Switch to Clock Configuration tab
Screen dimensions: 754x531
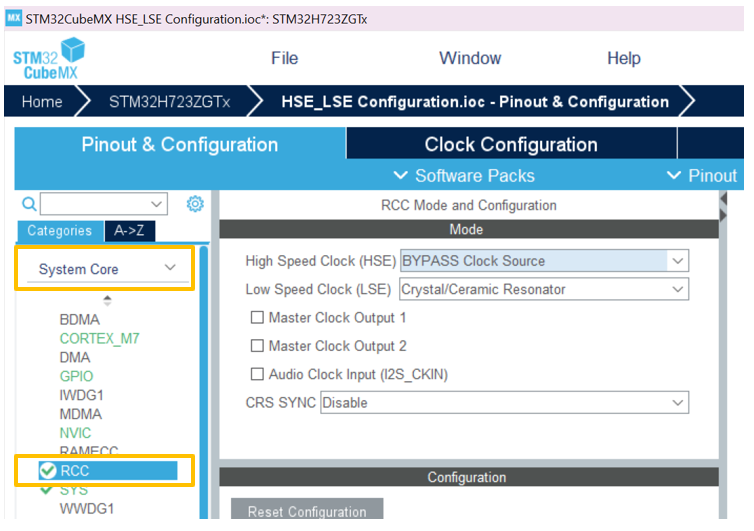pos(511,144)
